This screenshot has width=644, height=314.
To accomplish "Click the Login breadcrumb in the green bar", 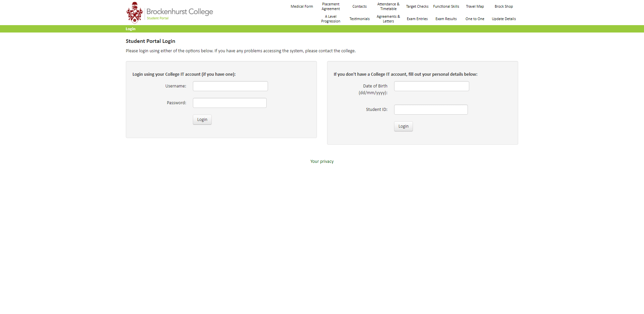I will coord(130,29).
